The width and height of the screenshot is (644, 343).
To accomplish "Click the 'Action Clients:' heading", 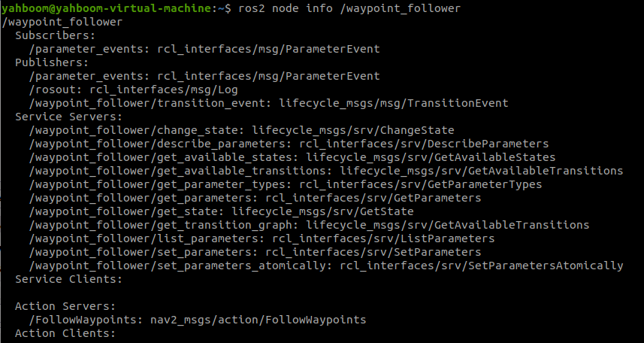I will click(x=65, y=333).
